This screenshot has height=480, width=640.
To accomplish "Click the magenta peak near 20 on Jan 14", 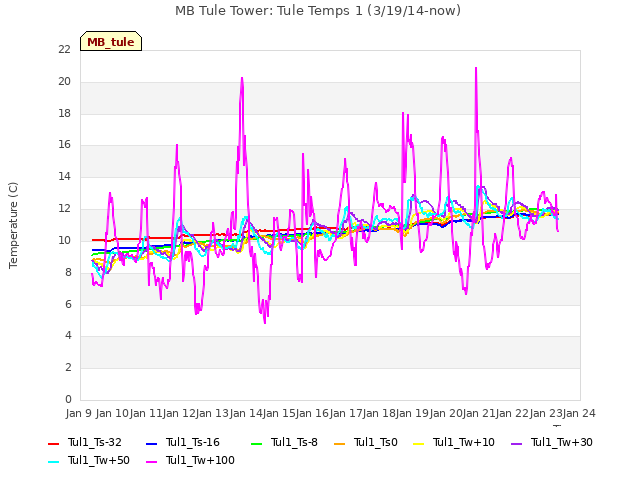I will 242,78.
